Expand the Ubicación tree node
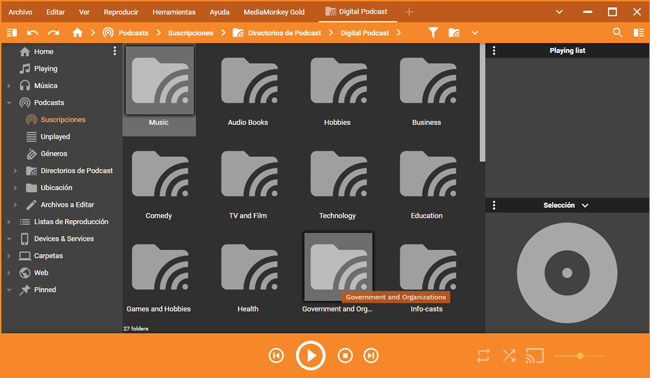 (x=15, y=188)
